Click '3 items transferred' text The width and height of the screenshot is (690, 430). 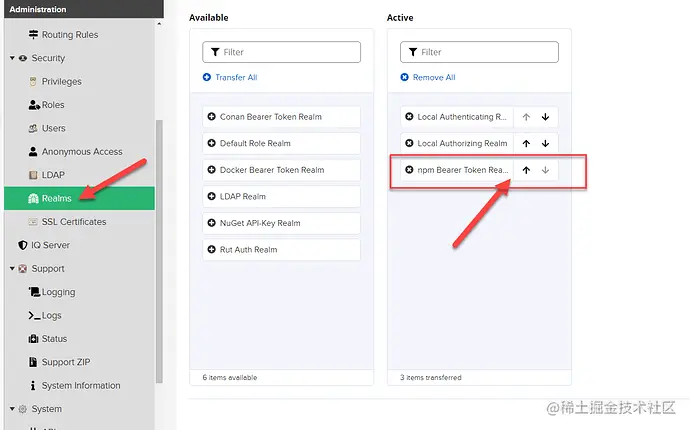click(431, 378)
